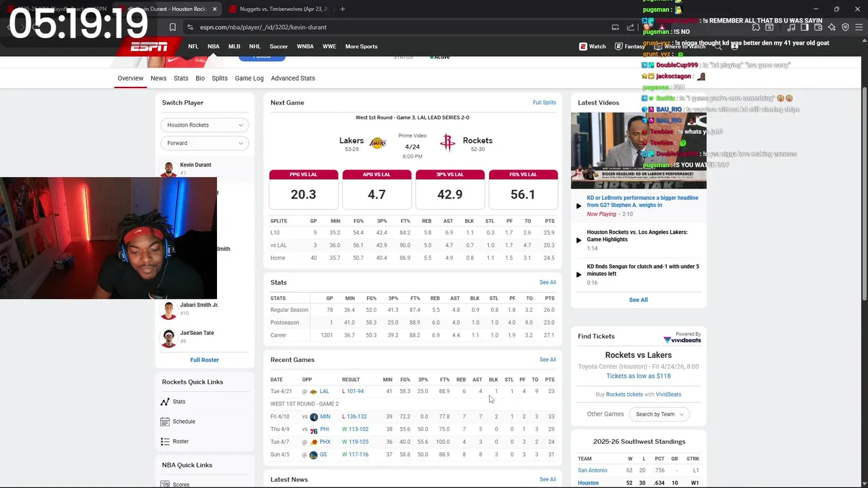Select the NHL menu item
This screenshot has height=488, width=868.
[x=255, y=47]
